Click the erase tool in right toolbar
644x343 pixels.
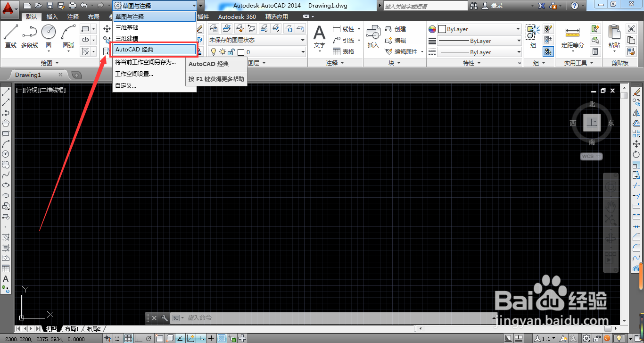[637, 92]
